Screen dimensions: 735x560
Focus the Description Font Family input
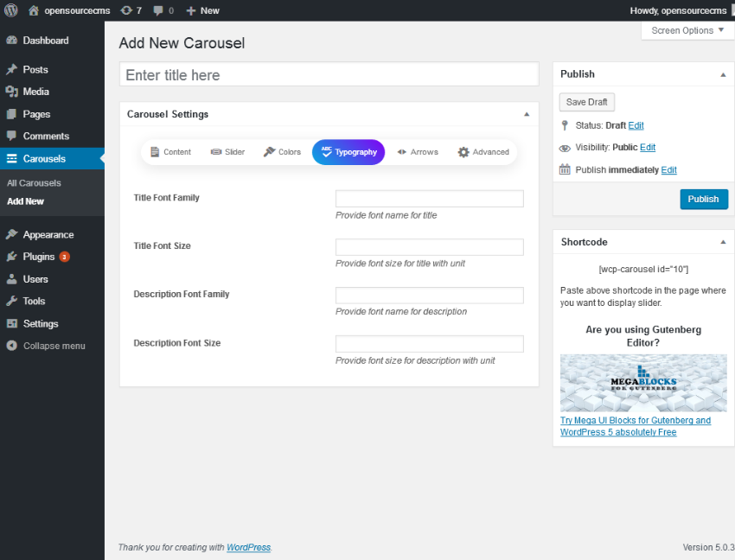(x=430, y=296)
